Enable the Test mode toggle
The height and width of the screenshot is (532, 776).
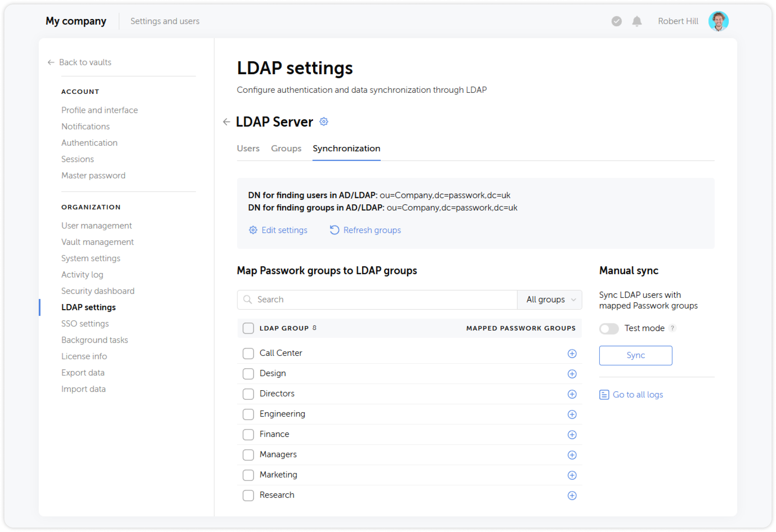coord(609,328)
